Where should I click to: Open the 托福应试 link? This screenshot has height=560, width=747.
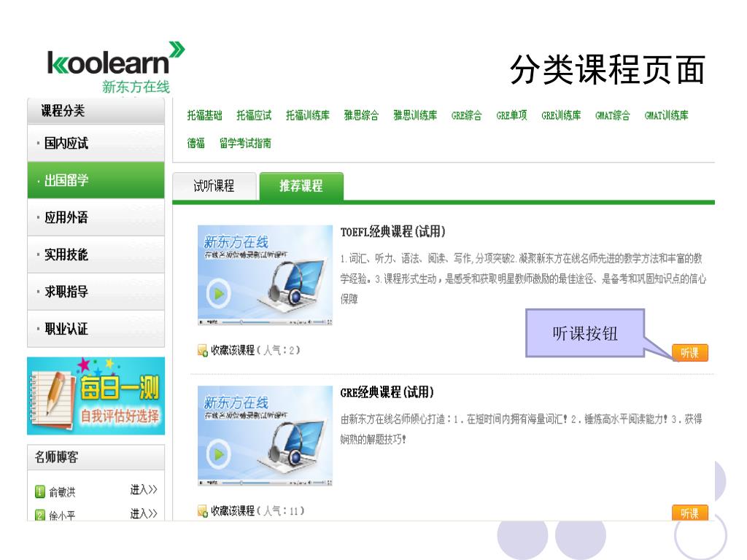point(254,115)
